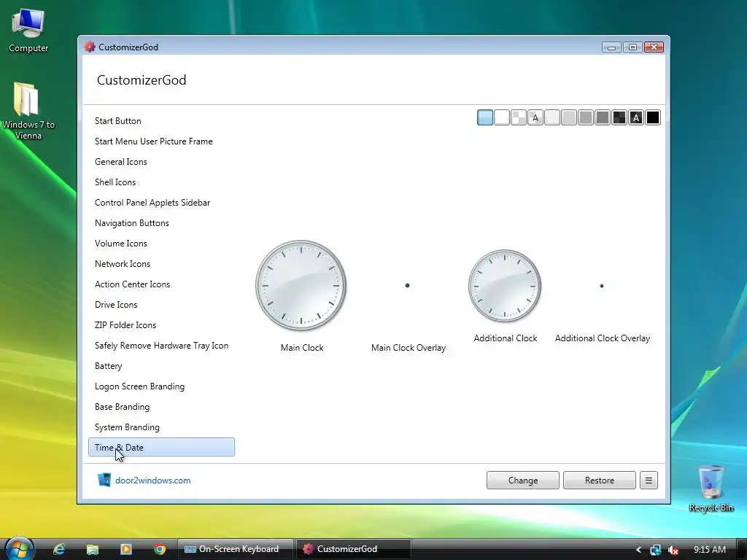Click the CustomizerGod taskbar button
This screenshot has height=560, width=747.
click(354, 549)
